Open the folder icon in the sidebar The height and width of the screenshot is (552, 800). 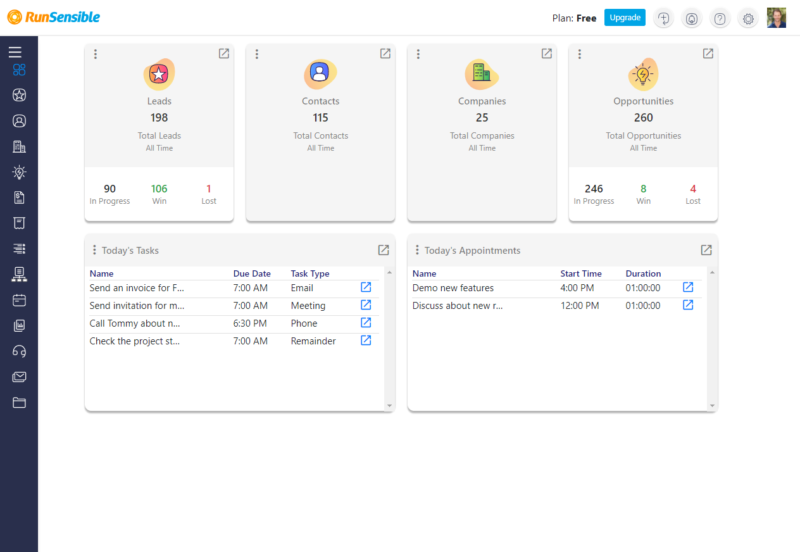[x=19, y=403]
